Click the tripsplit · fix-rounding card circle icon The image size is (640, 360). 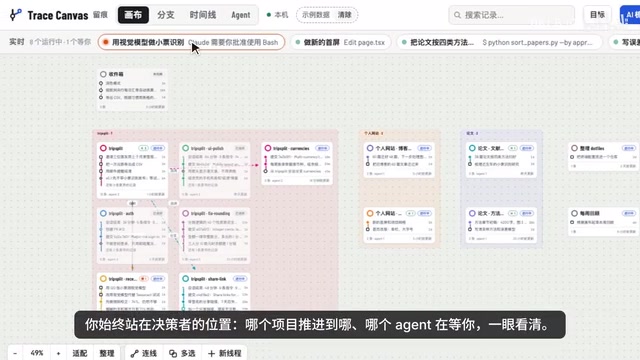click(186, 213)
